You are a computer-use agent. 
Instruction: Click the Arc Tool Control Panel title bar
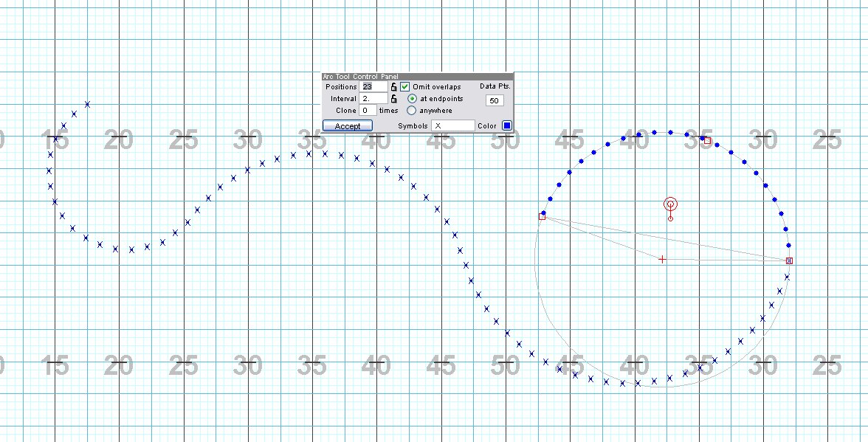pos(418,76)
